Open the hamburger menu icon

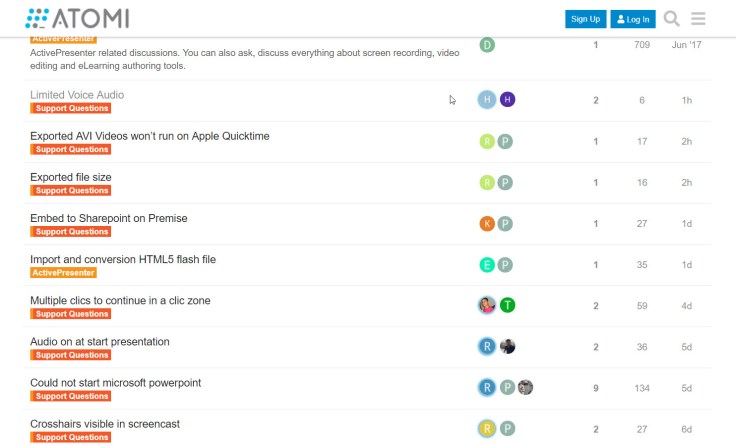tap(698, 19)
